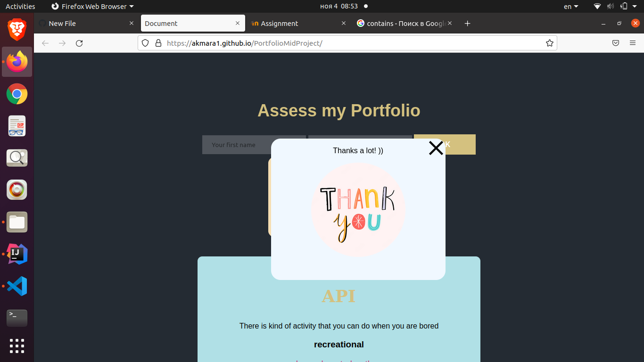Toggle bookmark star for this page
The image size is (644, 362).
point(549,43)
